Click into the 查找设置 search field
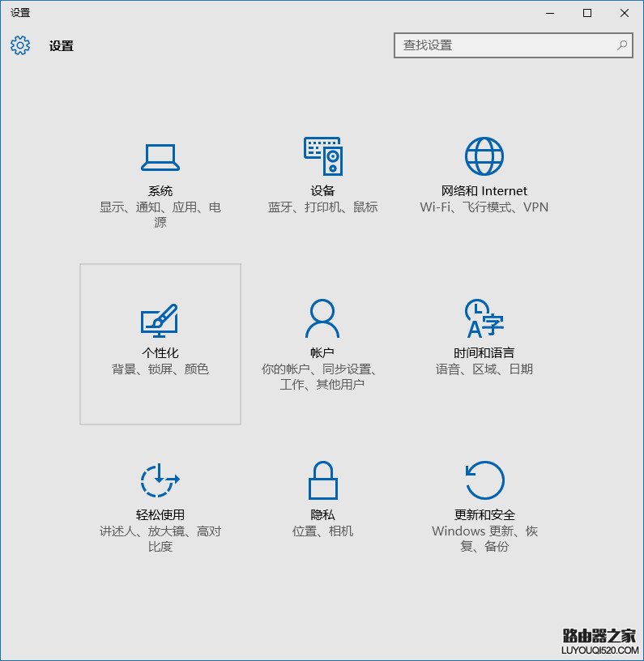644x661 pixels. tap(514, 45)
